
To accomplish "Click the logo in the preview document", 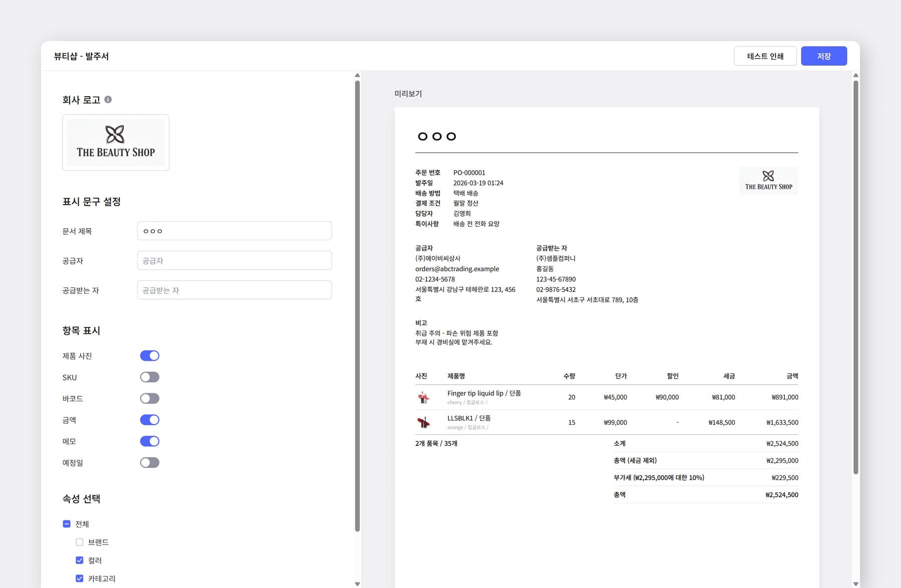I will (x=768, y=181).
